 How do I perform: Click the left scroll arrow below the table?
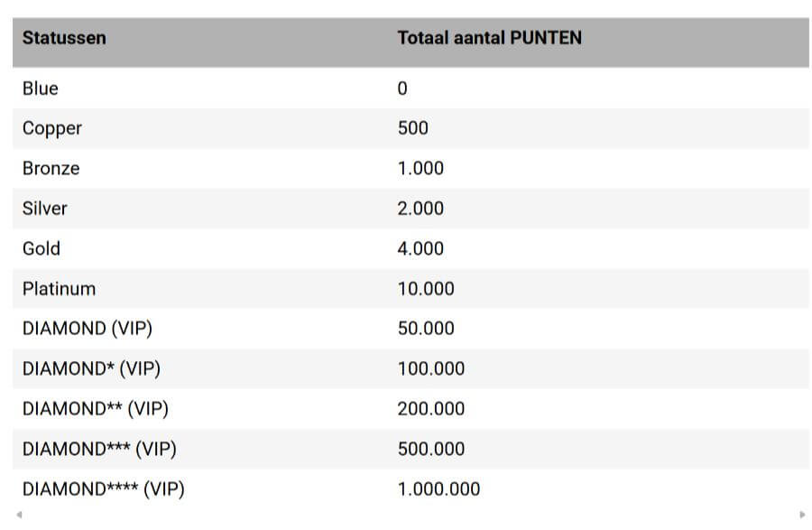(19, 515)
